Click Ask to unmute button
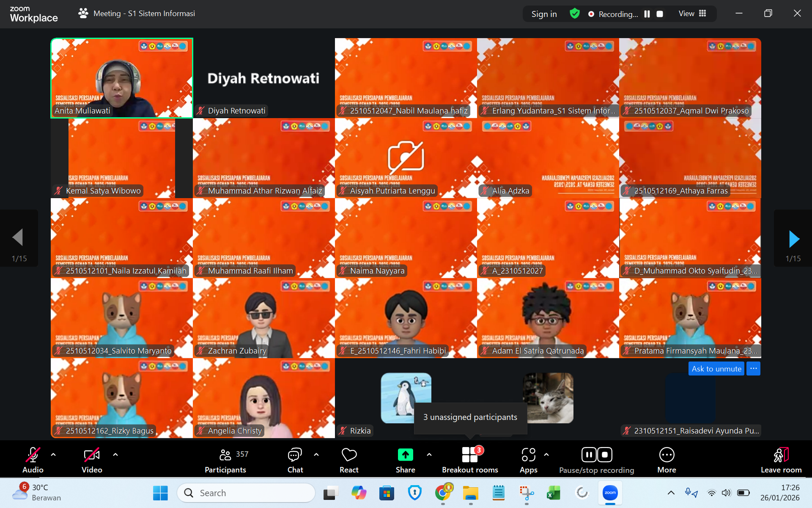 click(x=716, y=369)
